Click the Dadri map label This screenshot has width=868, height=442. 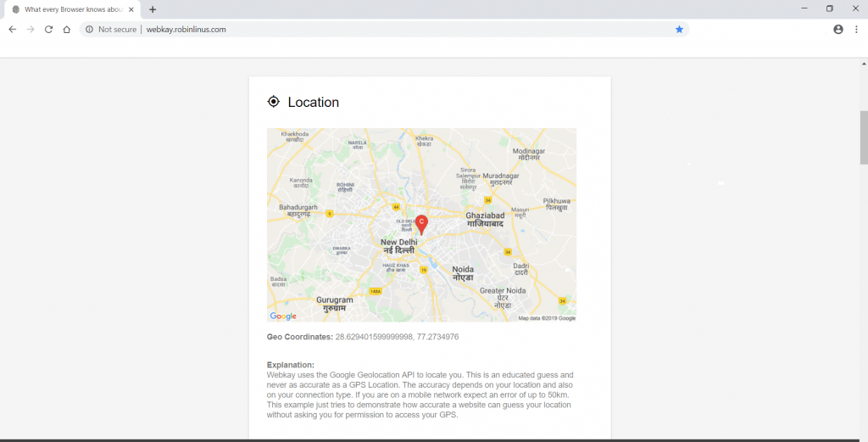pyautogui.click(x=521, y=269)
